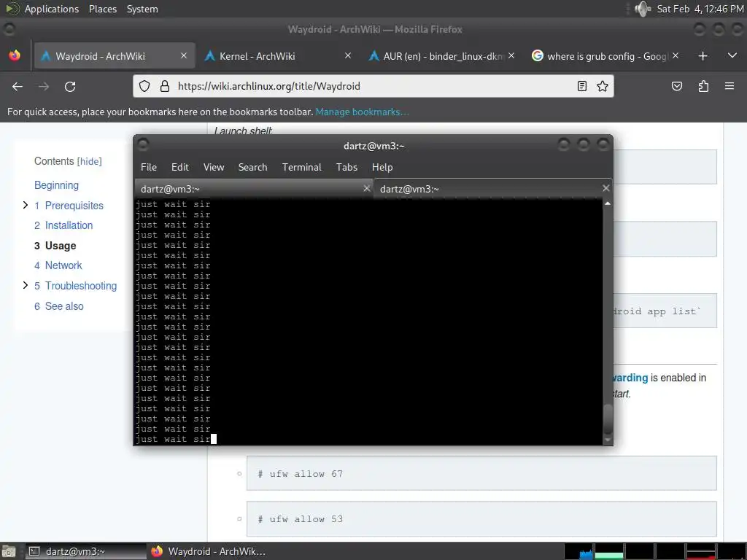List all tabs with the chevron
The image size is (747, 560).
[732, 56]
